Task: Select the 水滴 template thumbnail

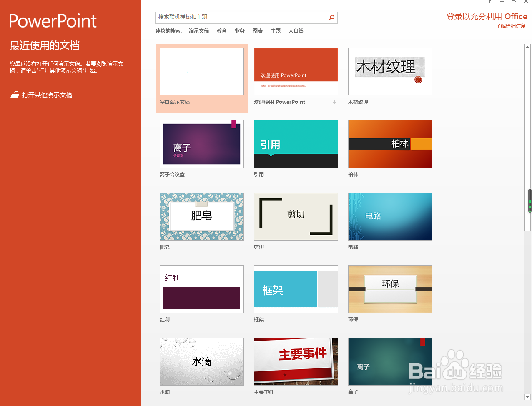Action: coord(202,362)
